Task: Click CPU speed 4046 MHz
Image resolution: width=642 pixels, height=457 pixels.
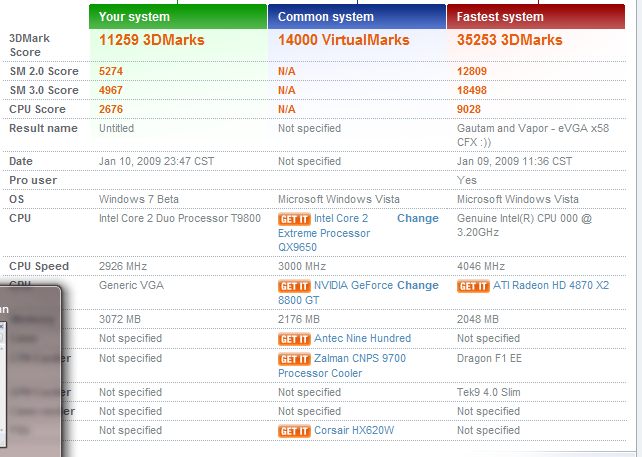Action: [x=481, y=266]
